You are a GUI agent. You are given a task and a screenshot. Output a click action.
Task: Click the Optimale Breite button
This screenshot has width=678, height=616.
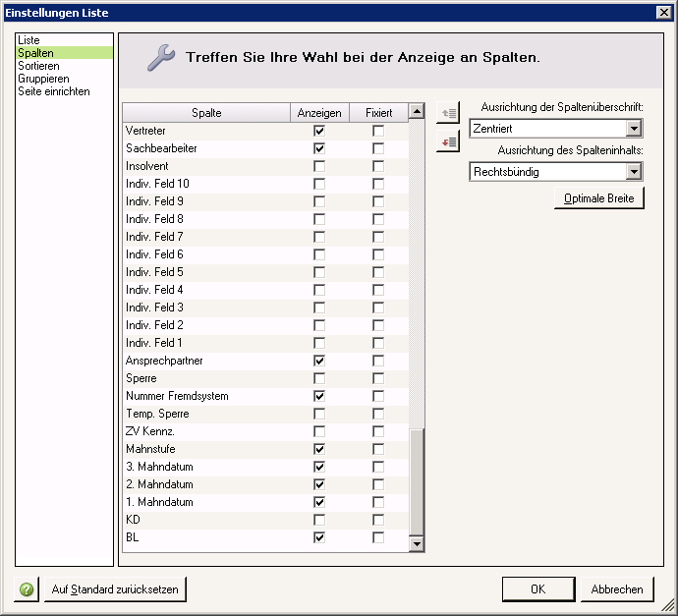[598, 198]
